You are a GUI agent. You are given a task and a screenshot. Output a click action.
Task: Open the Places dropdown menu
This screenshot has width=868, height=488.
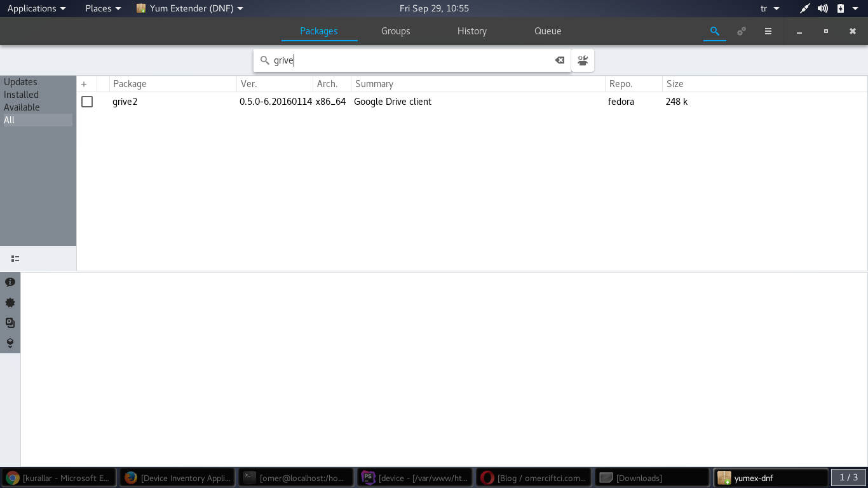(103, 8)
